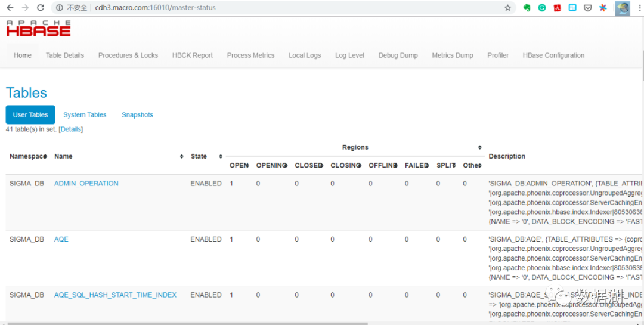
Task: Click OPEN count 1 in ADMIN_OPERATION row
Action: (x=231, y=184)
